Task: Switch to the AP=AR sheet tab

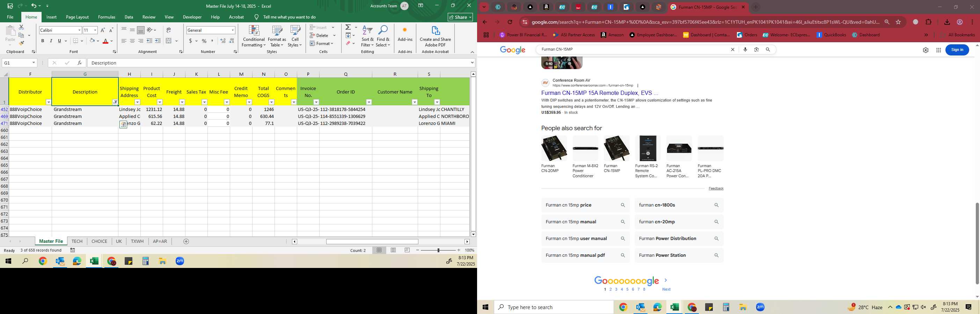Action: click(160, 241)
